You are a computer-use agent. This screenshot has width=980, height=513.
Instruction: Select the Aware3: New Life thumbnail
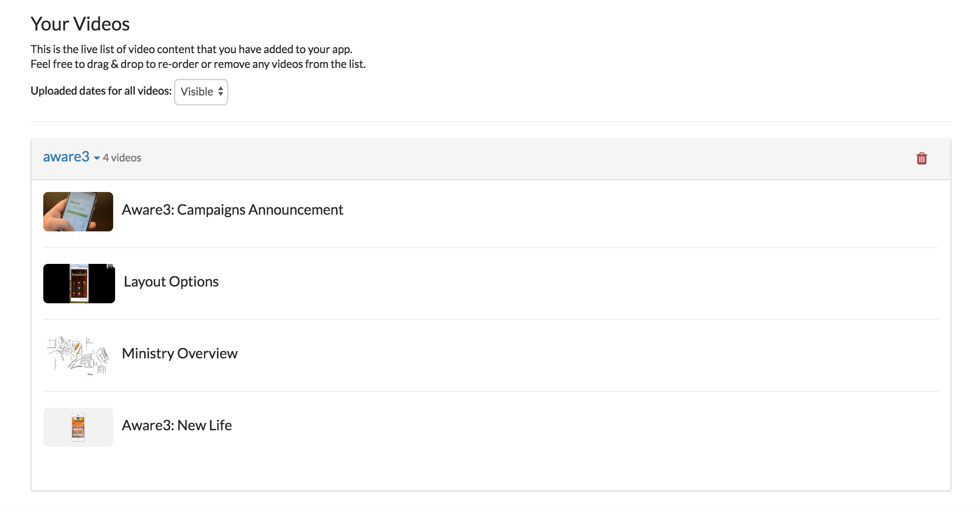tap(78, 427)
